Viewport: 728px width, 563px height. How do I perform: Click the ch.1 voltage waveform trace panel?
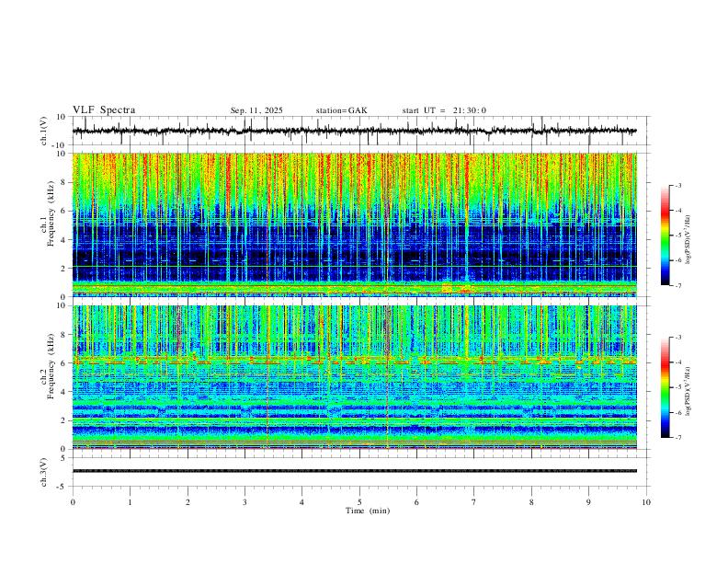(x=360, y=131)
